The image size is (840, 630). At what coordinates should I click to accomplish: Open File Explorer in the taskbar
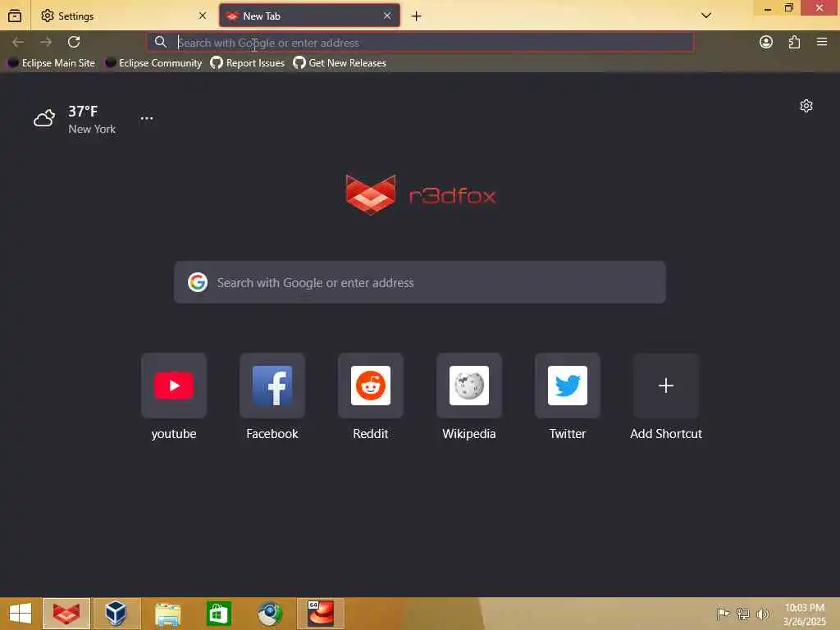tap(167, 614)
